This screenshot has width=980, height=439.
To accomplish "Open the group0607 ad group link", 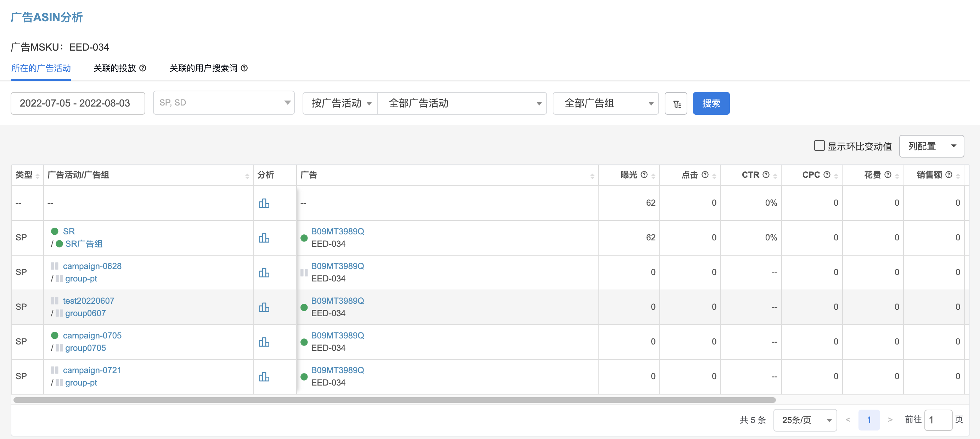I will (x=85, y=313).
